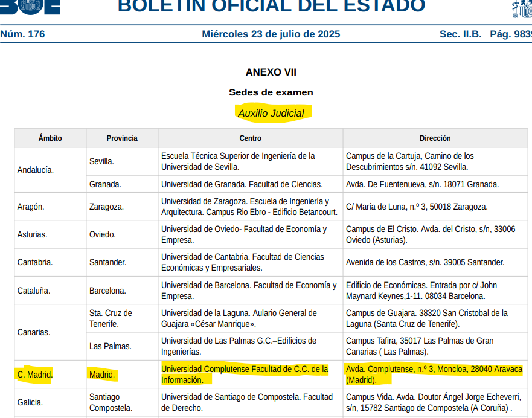Click the "Universidad de Barcelona" centre cell
Screen dimensions: 532x418
(x=251, y=291)
